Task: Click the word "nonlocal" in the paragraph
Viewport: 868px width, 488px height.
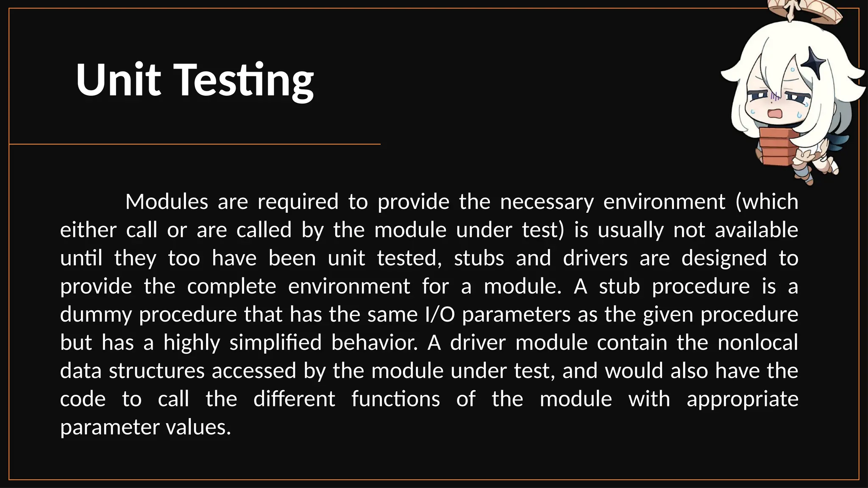Action: (758, 343)
